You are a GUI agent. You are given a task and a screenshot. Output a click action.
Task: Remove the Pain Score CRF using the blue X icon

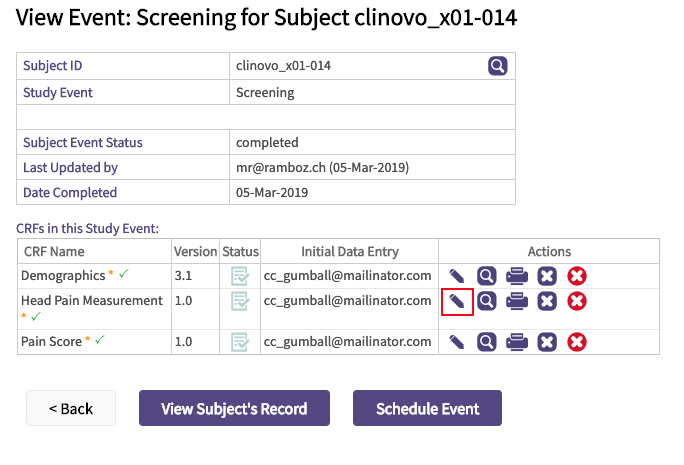[x=547, y=342]
